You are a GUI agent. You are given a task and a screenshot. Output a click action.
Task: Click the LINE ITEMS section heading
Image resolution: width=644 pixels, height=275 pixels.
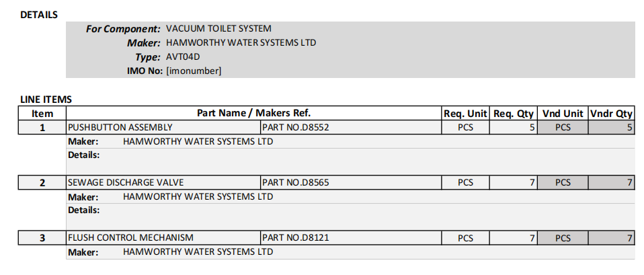point(46,100)
